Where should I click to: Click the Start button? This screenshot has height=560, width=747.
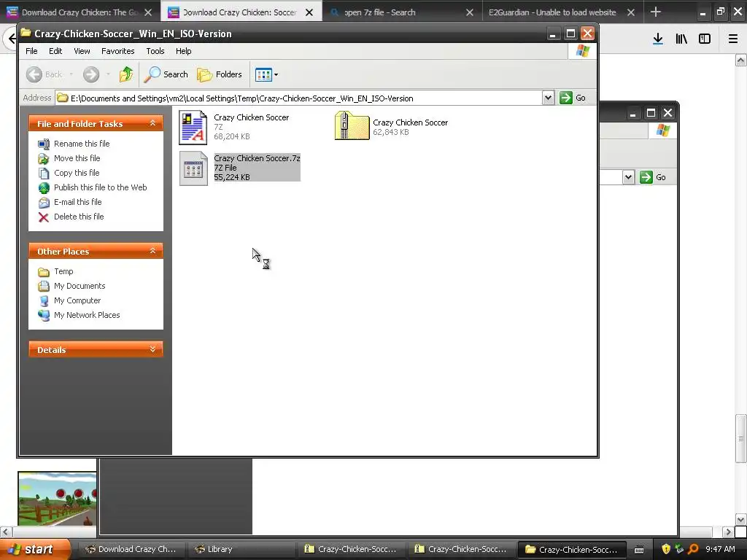coord(34,549)
